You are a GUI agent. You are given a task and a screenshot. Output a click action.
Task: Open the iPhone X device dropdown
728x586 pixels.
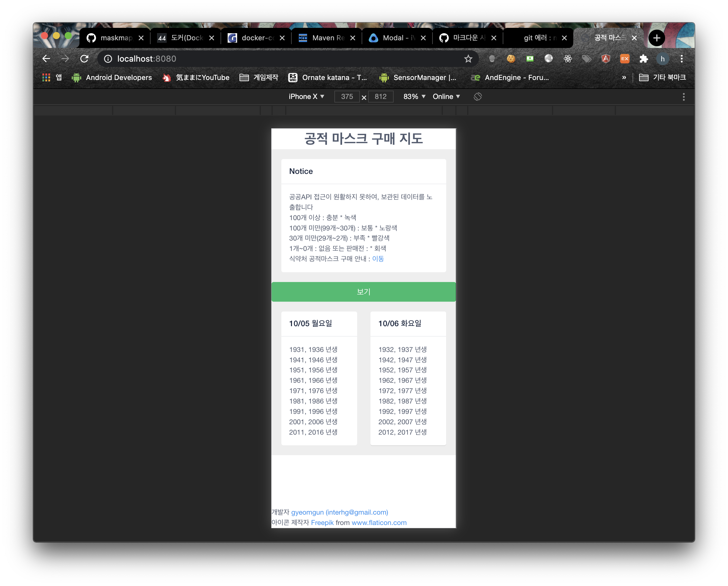point(306,97)
